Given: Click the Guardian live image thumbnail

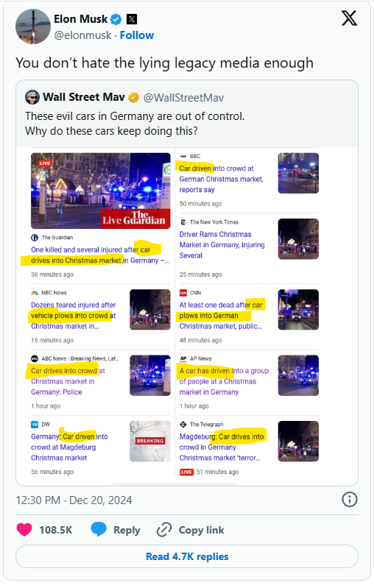Looking at the screenshot, I should [101, 191].
